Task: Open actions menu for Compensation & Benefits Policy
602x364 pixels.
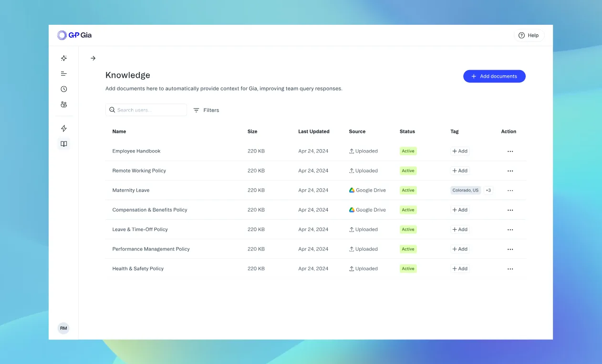Action: pos(510,210)
